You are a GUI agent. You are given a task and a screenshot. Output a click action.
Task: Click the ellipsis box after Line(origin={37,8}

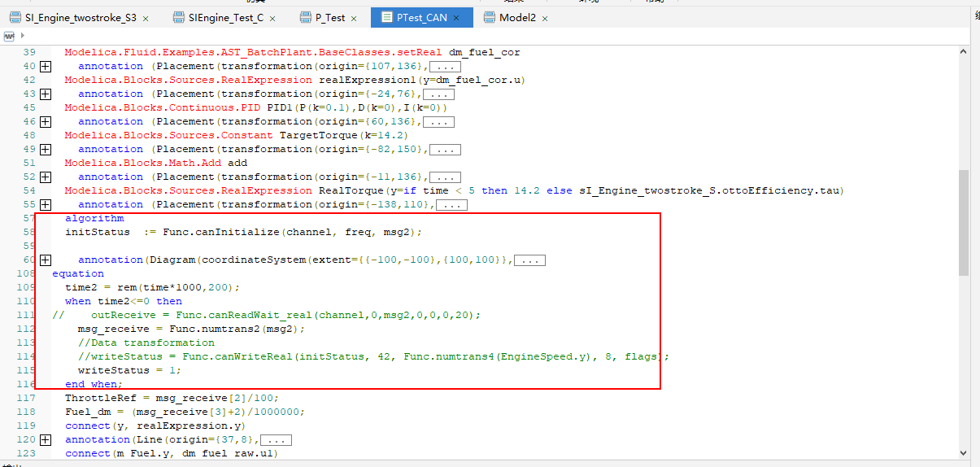275,440
